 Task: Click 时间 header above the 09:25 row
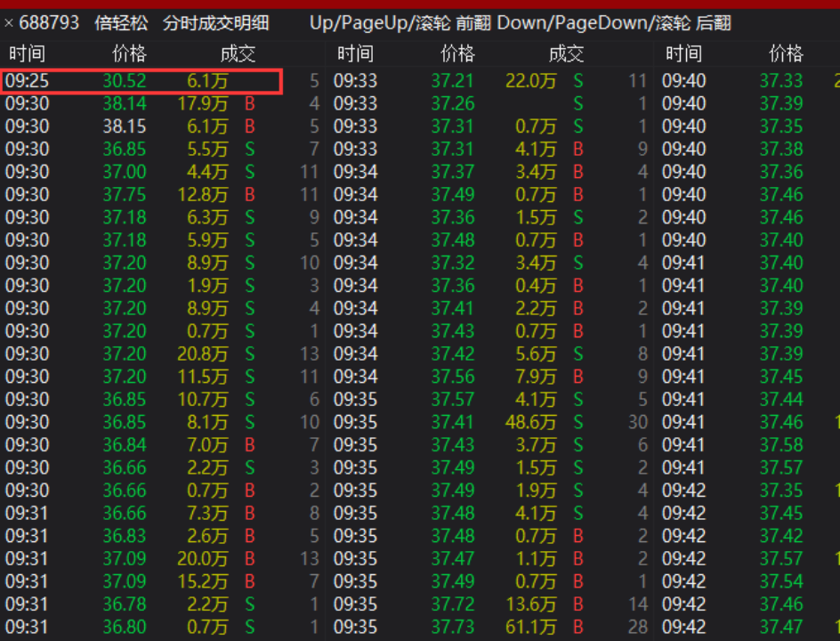pyautogui.click(x=28, y=53)
